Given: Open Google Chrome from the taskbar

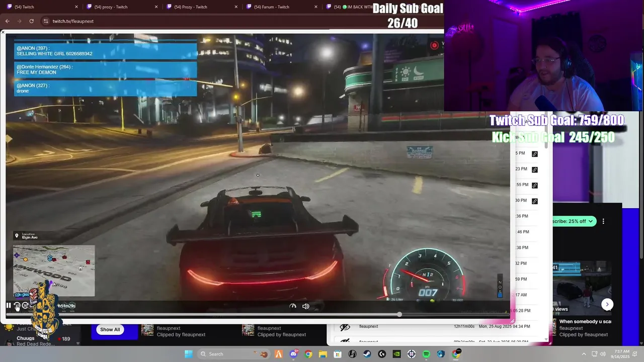Looking at the screenshot, I should [308, 354].
